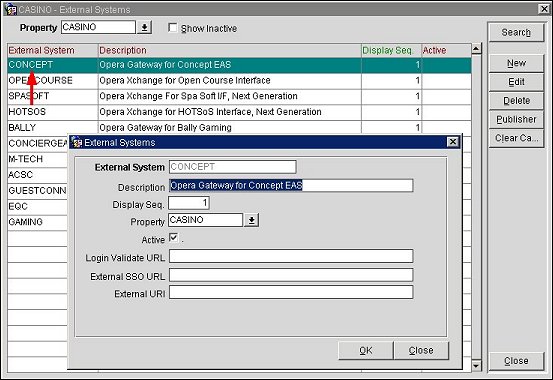Close the main External Systems window via Close button

click(516, 361)
